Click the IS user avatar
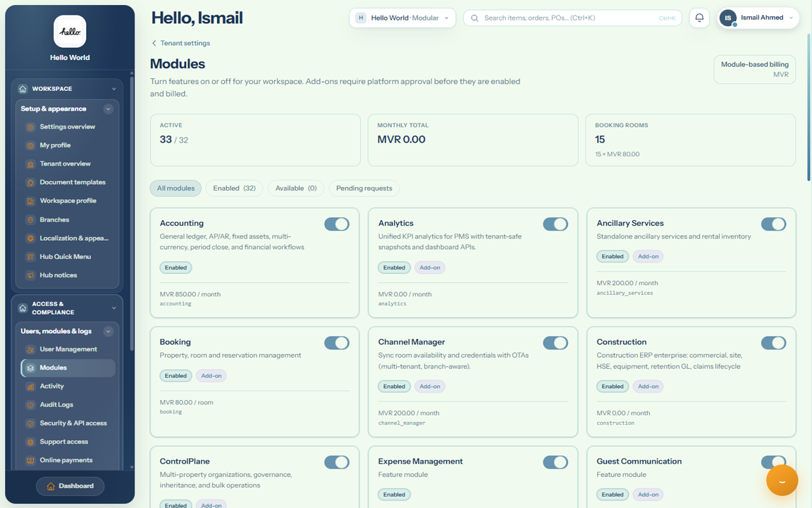 (x=727, y=18)
